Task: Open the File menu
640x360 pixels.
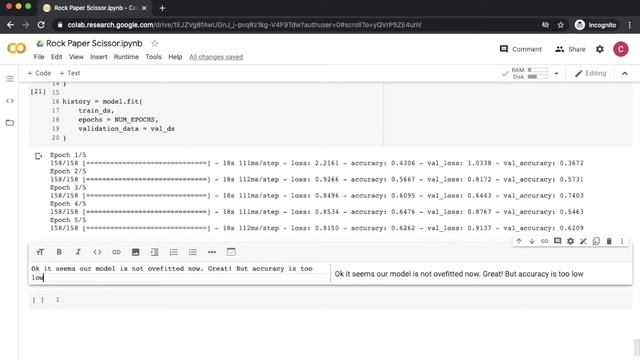Action: [x=39, y=57]
